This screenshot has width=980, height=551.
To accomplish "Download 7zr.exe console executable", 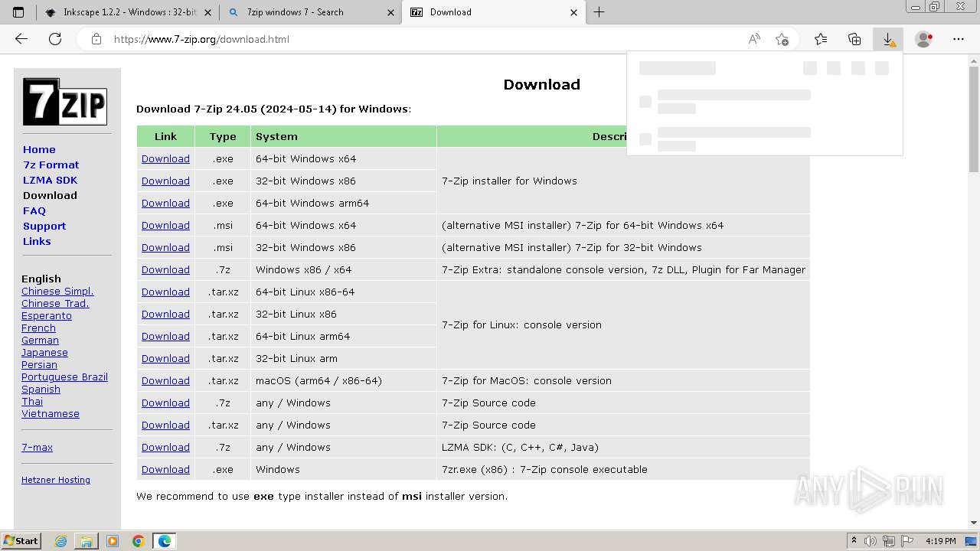I will click(x=165, y=469).
